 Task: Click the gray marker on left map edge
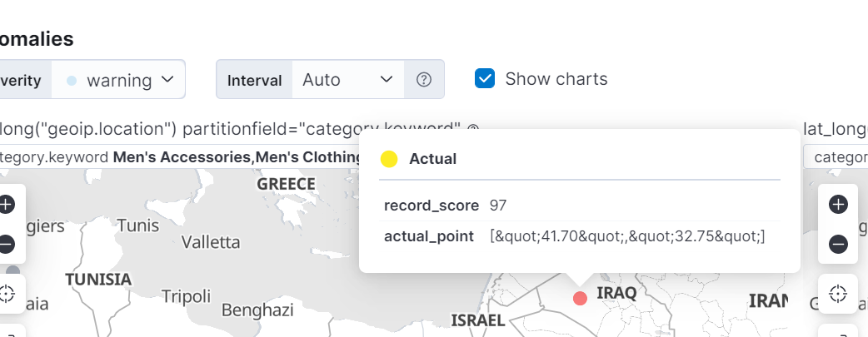(x=12, y=271)
